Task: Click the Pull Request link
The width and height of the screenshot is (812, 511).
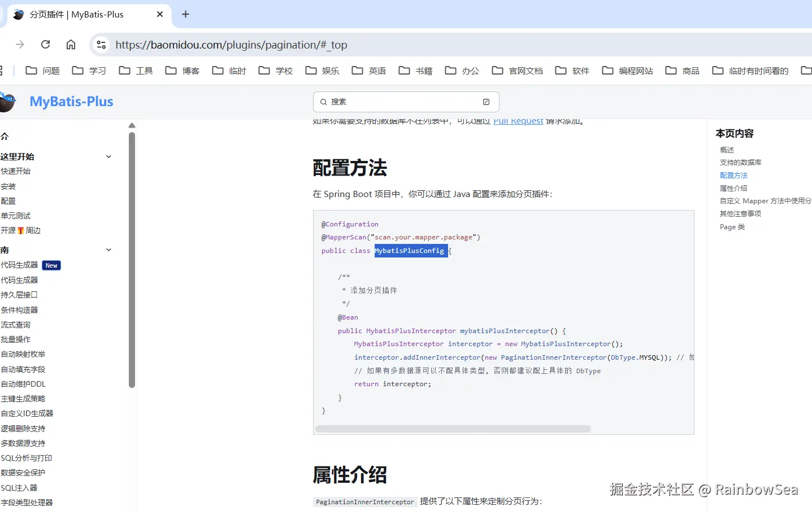Action: tap(518, 121)
